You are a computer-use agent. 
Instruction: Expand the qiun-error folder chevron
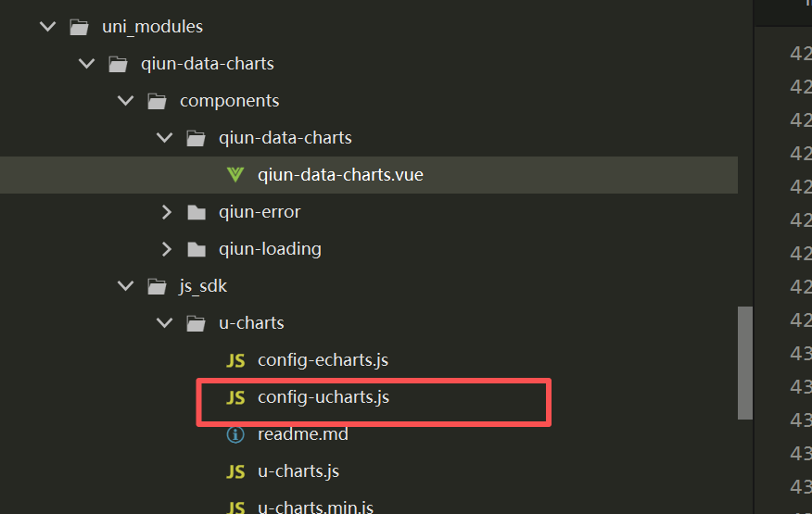[x=166, y=212]
